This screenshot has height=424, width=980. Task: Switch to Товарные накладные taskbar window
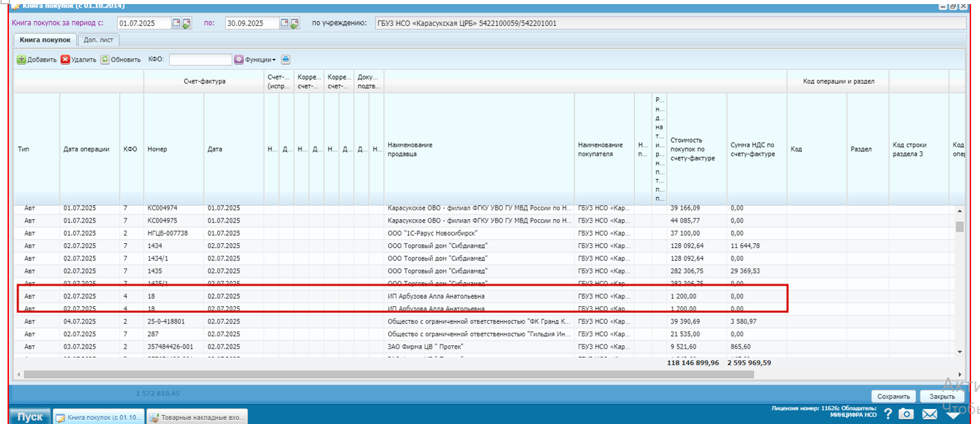point(197,416)
